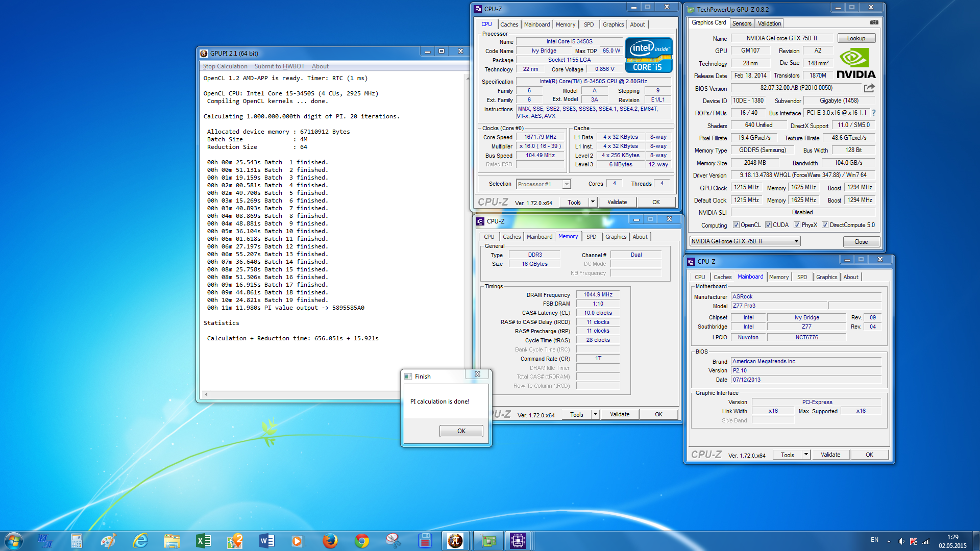This screenshot has width=980, height=551.
Task: Click the blue floppy disk taskbar icon
Action: (425, 541)
